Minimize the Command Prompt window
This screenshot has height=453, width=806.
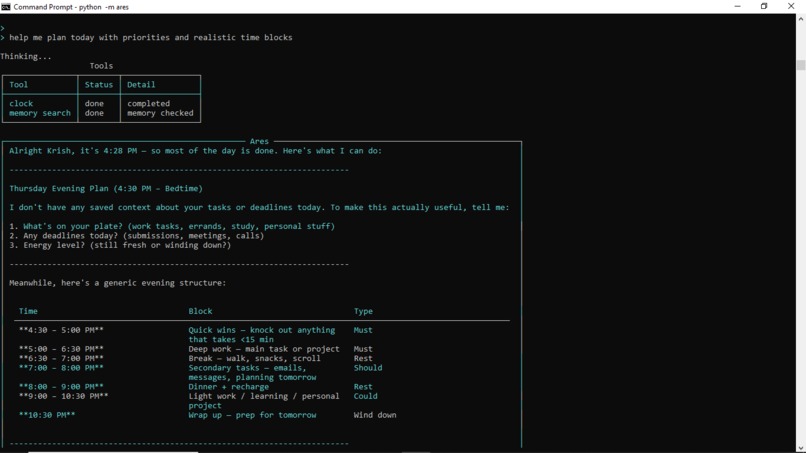[738, 7]
